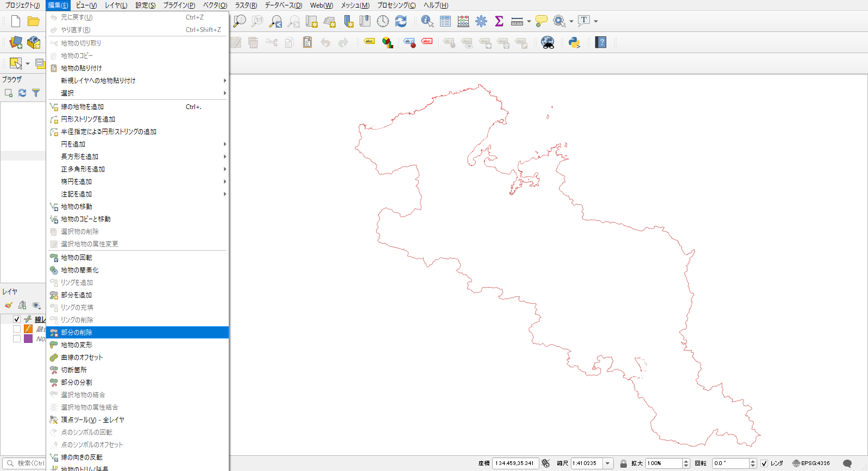868x471 pixels.
Task: Open the Processing Toolbox gear icon
Action: tap(481, 21)
